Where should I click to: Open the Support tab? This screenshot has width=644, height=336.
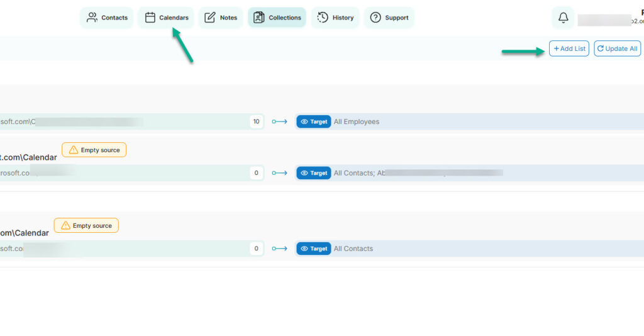point(389,18)
